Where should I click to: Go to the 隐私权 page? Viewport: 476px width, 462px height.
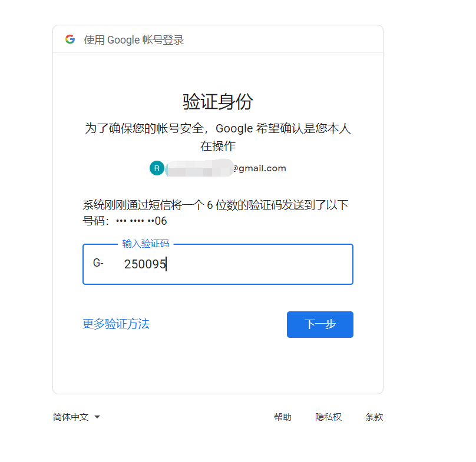coord(328,417)
